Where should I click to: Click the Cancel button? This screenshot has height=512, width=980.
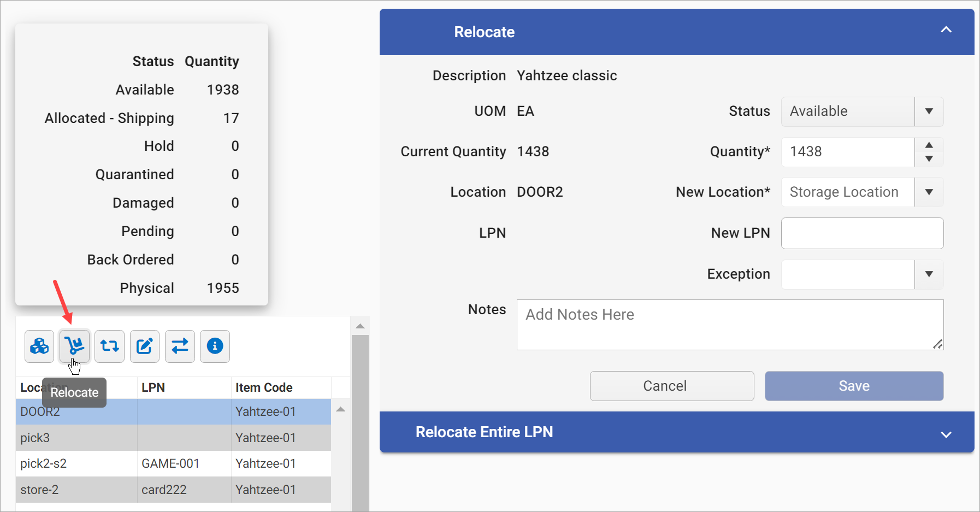(671, 386)
